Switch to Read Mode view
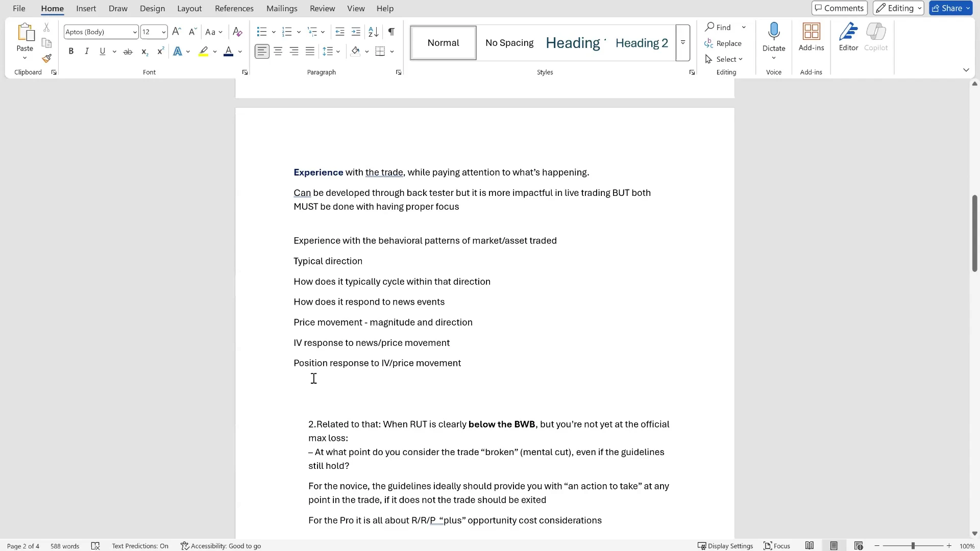The image size is (980, 551). (x=810, y=546)
